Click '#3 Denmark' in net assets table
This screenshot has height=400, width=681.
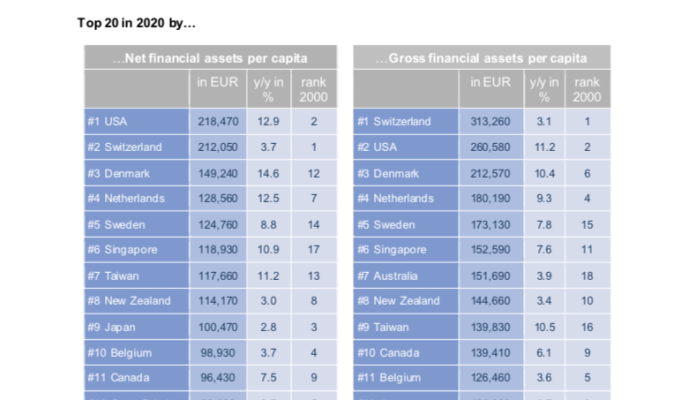coord(136,173)
